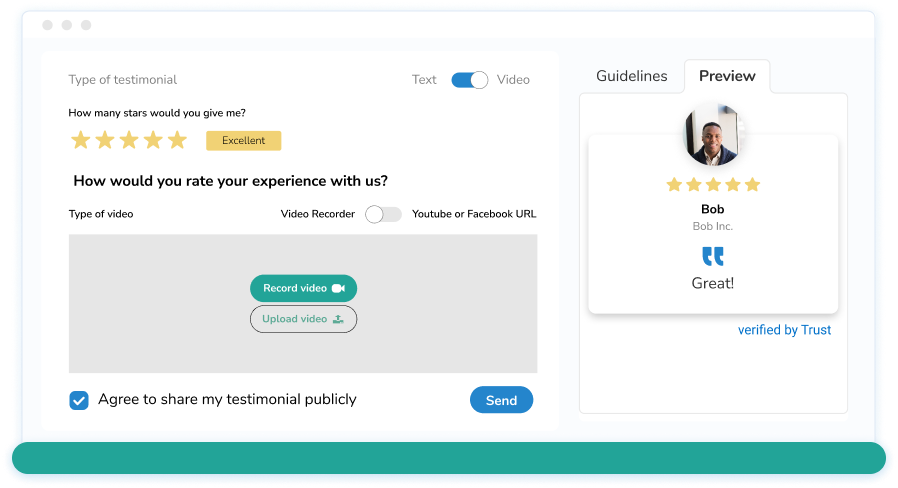Click the upload icon on Upload video

[x=338, y=319]
